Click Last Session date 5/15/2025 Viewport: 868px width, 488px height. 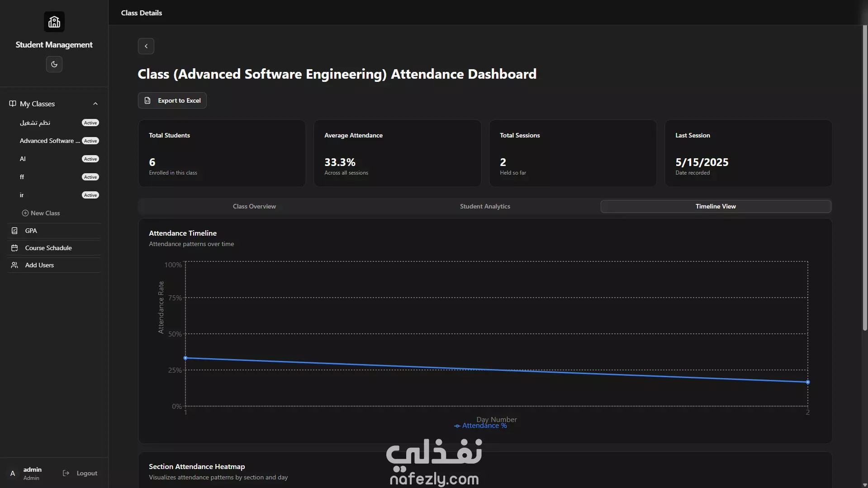coord(702,162)
